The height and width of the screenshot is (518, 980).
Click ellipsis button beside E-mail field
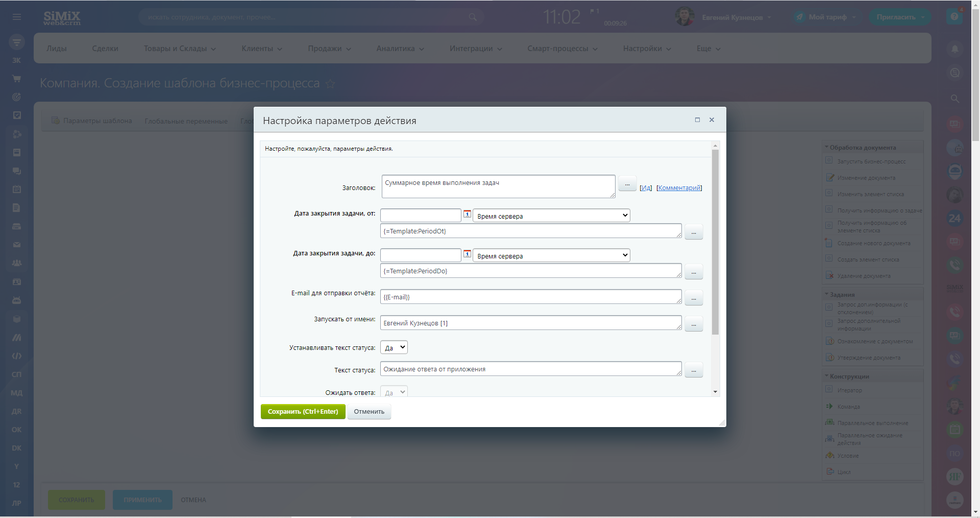tap(694, 298)
